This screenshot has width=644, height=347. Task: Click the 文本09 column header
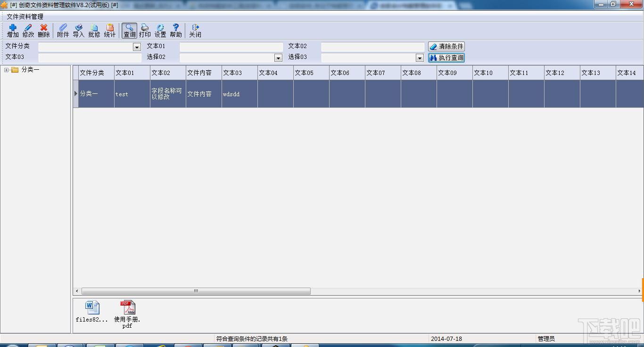click(x=454, y=73)
